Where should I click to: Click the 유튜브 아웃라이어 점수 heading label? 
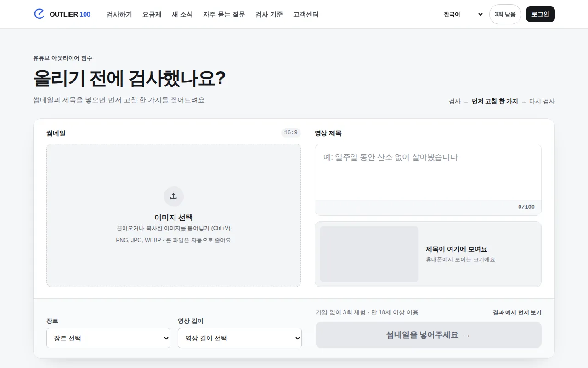pyautogui.click(x=62, y=58)
